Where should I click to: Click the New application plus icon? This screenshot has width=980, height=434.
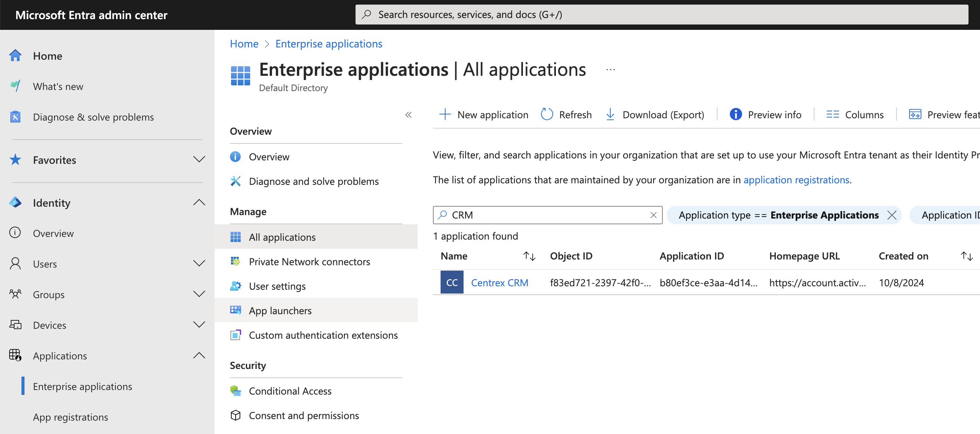445,114
